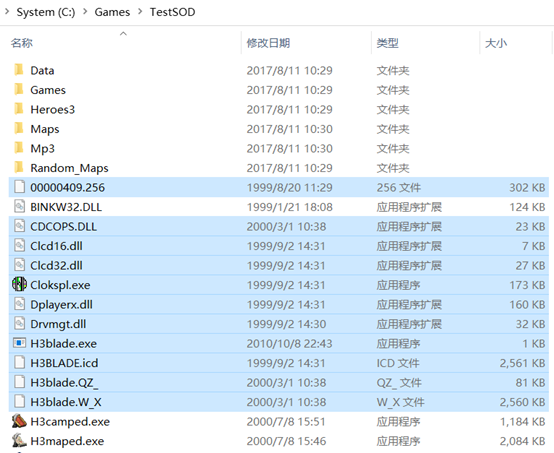Click the Random_Maps folder icon
This screenshot has height=453, width=554.
point(19,167)
